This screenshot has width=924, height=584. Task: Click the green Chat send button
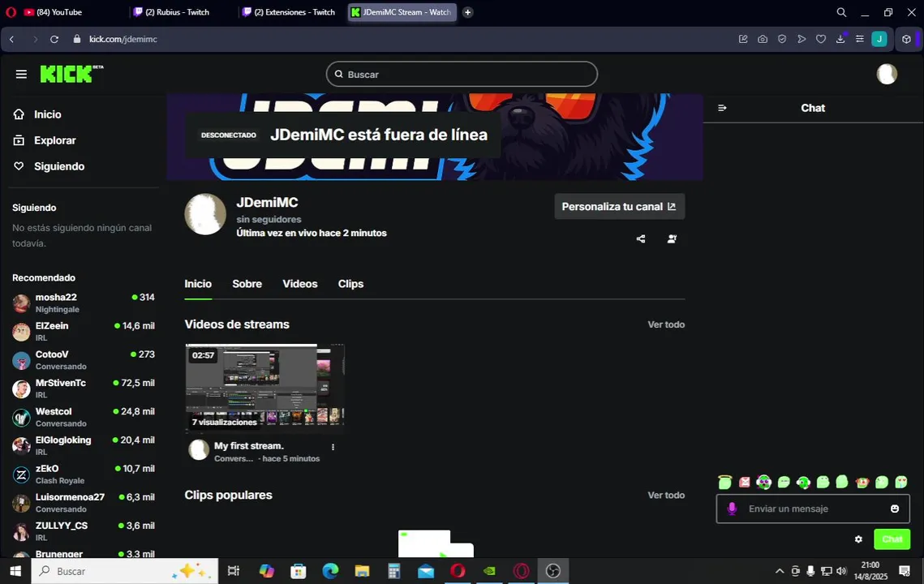point(892,539)
